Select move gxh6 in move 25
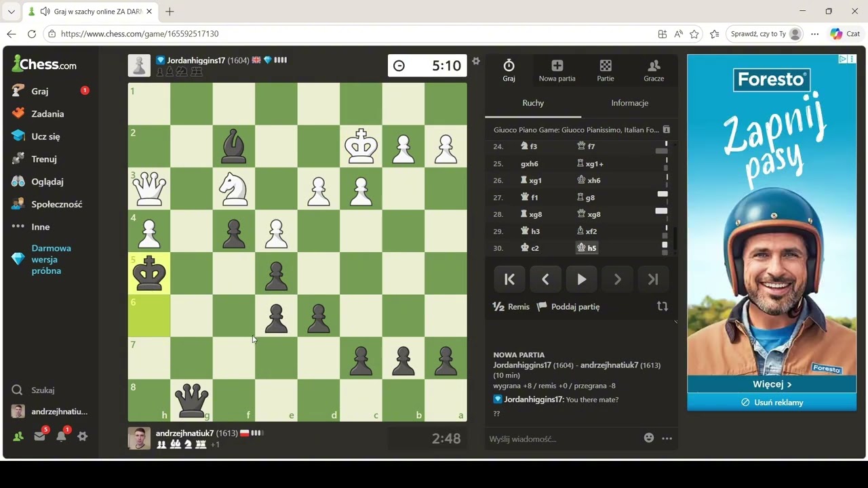The width and height of the screenshot is (868, 488). 530,163
